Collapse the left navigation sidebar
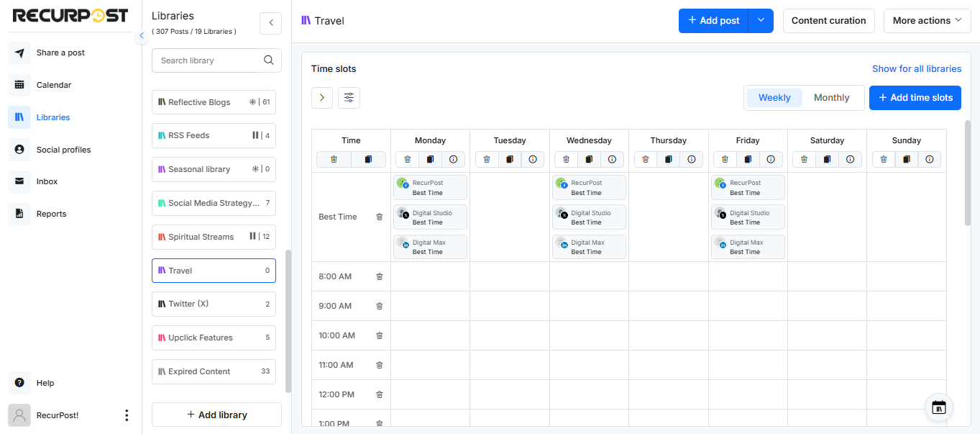The image size is (980, 434). click(x=142, y=35)
